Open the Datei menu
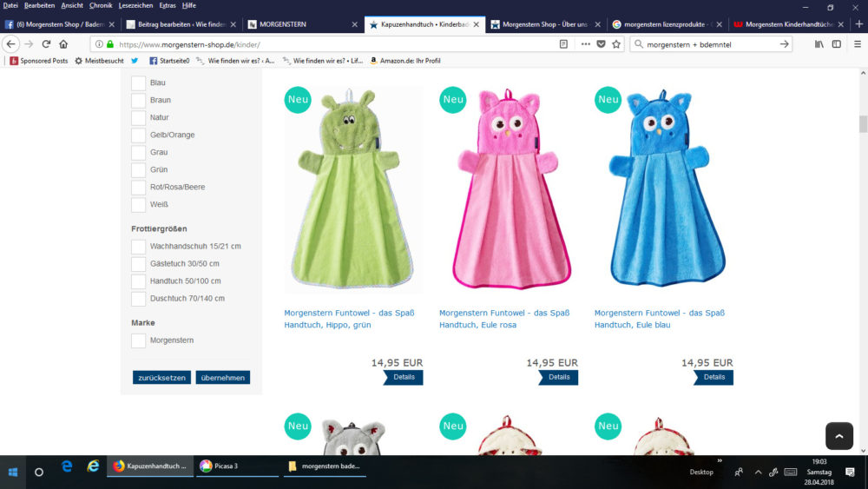 tap(10, 5)
